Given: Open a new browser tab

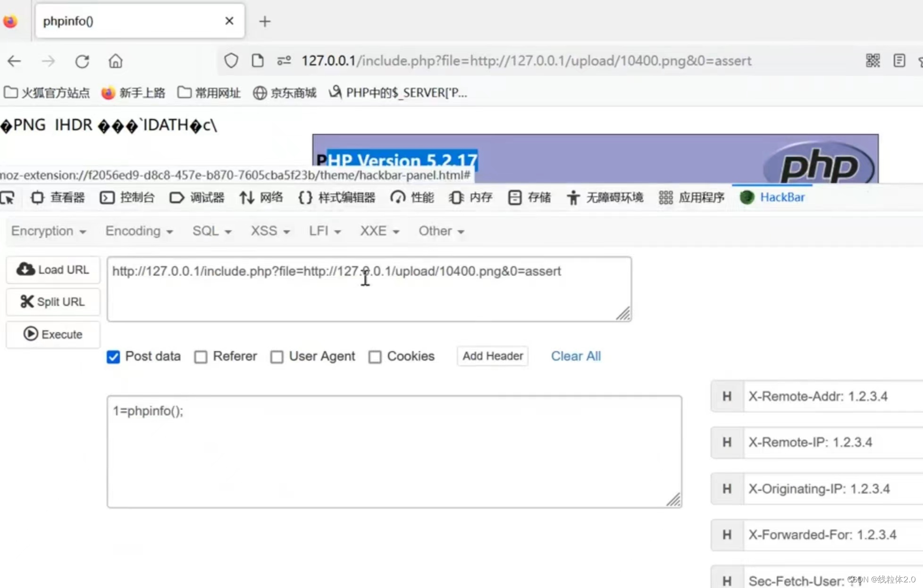Looking at the screenshot, I should tap(265, 21).
